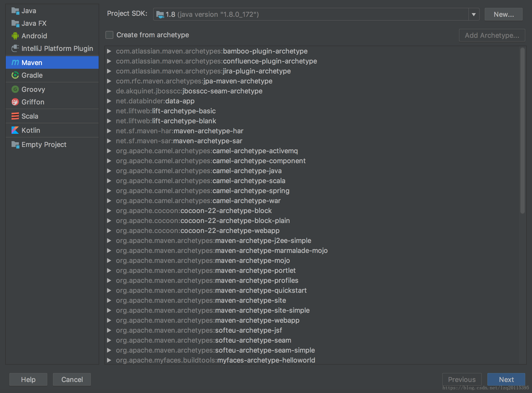Open the Project SDK dropdown arrow
Screen dimensions: 532x393
[474, 14]
